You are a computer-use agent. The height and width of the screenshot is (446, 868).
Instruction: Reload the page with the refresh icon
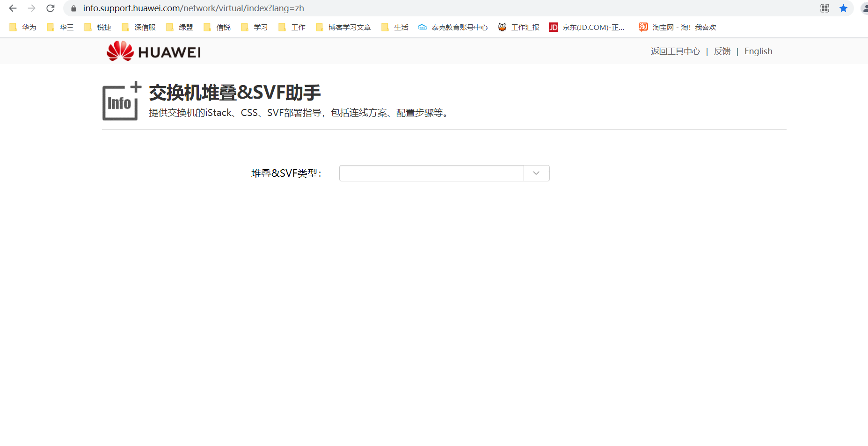click(50, 8)
